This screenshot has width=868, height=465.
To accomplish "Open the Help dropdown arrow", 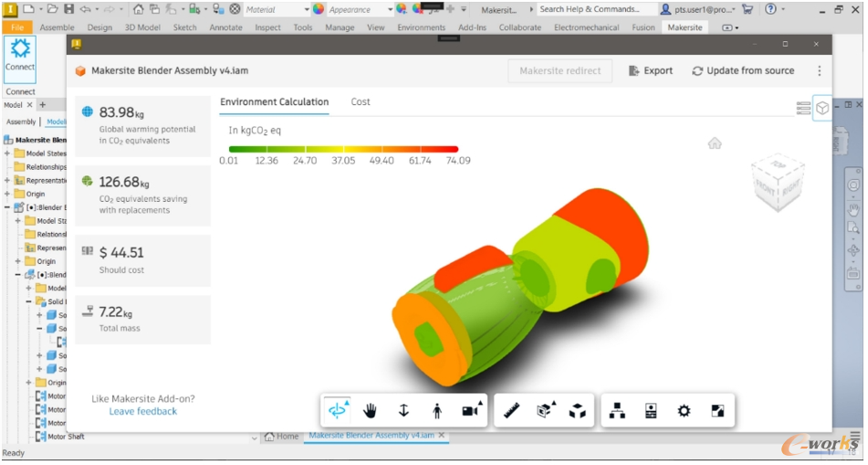I will click(x=783, y=9).
